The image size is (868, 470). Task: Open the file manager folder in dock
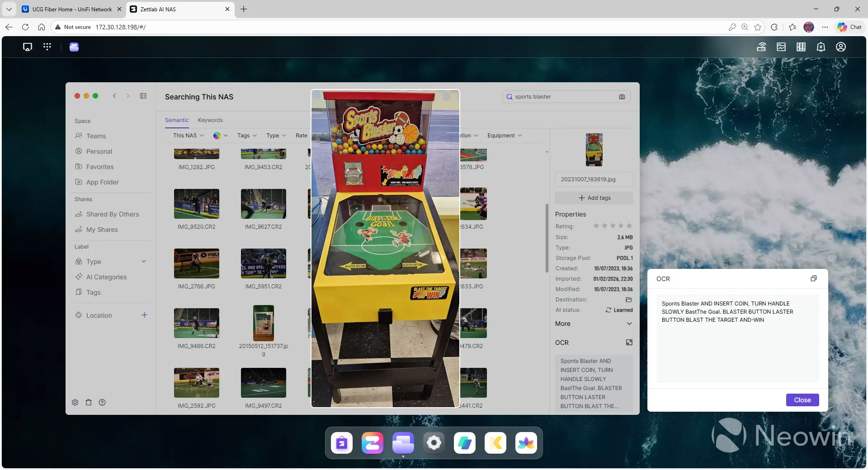(403, 443)
